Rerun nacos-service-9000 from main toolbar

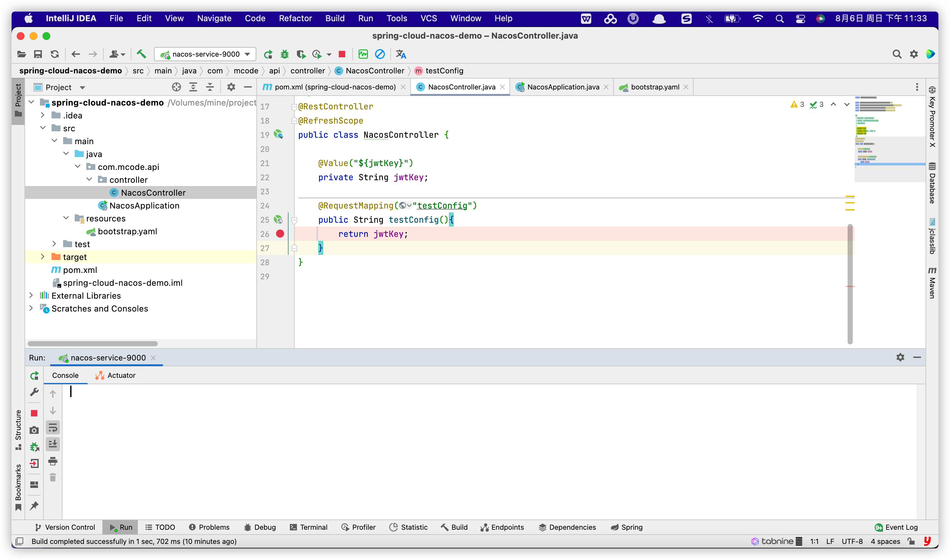click(x=268, y=54)
